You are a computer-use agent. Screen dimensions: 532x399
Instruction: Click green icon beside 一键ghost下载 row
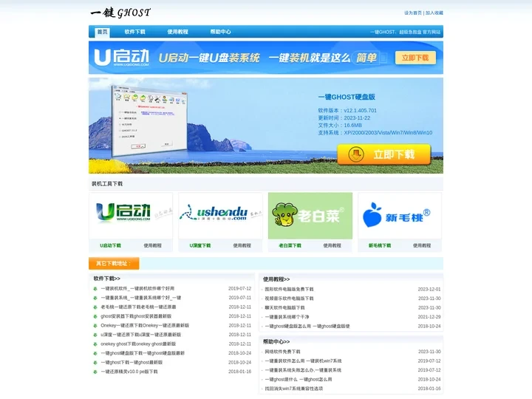pyautogui.click(x=95, y=362)
